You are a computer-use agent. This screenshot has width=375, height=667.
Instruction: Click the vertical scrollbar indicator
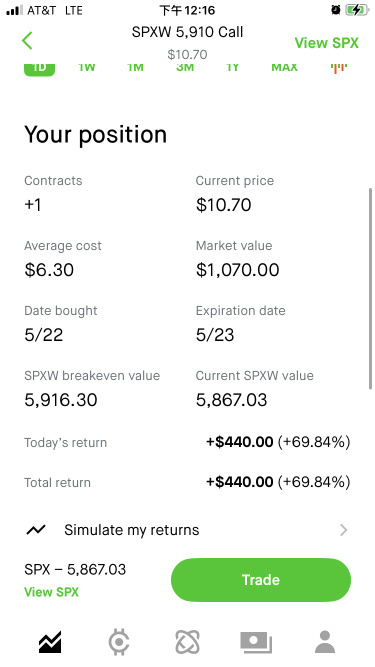tap(370, 288)
